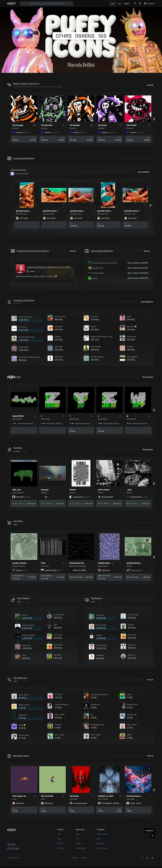Click the gift icon in the header
Image resolution: width=162 pixels, height=868 pixels.
tap(140, 4)
